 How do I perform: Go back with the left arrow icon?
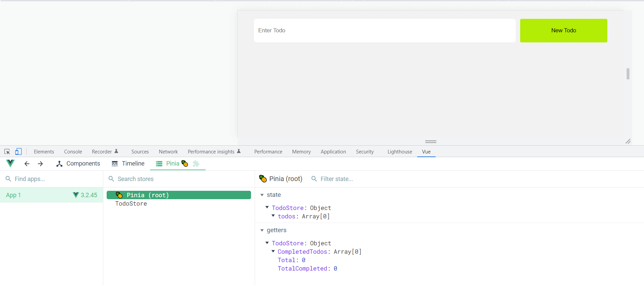(x=27, y=164)
